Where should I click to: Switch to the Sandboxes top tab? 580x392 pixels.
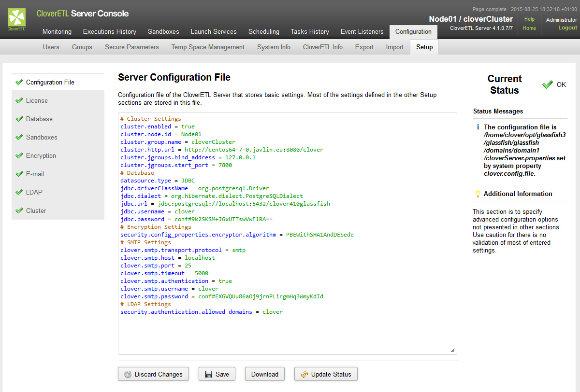tap(163, 32)
